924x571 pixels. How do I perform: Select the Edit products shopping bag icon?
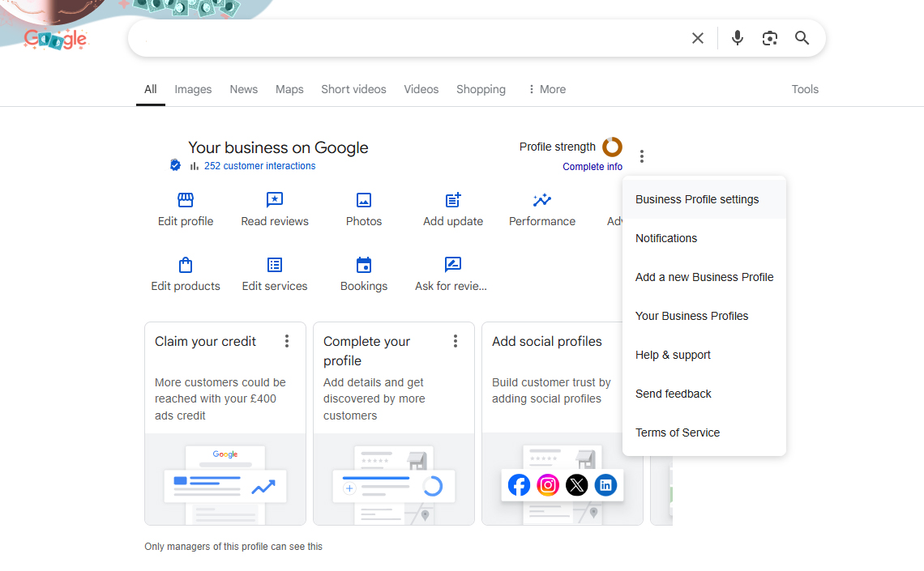185,264
